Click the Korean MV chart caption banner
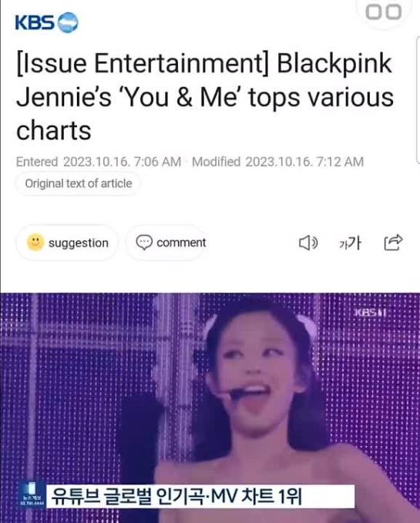 point(200,496)
